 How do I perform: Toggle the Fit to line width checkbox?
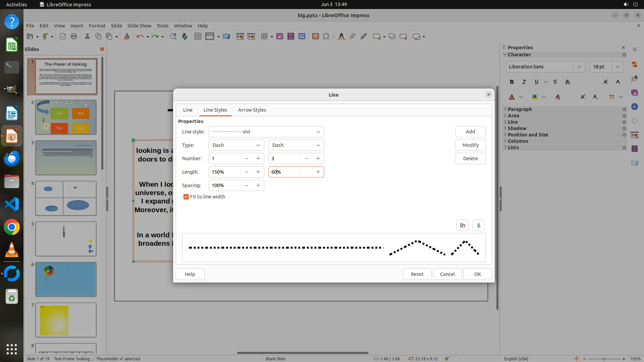pyautogui.click(x=186, y=197)
